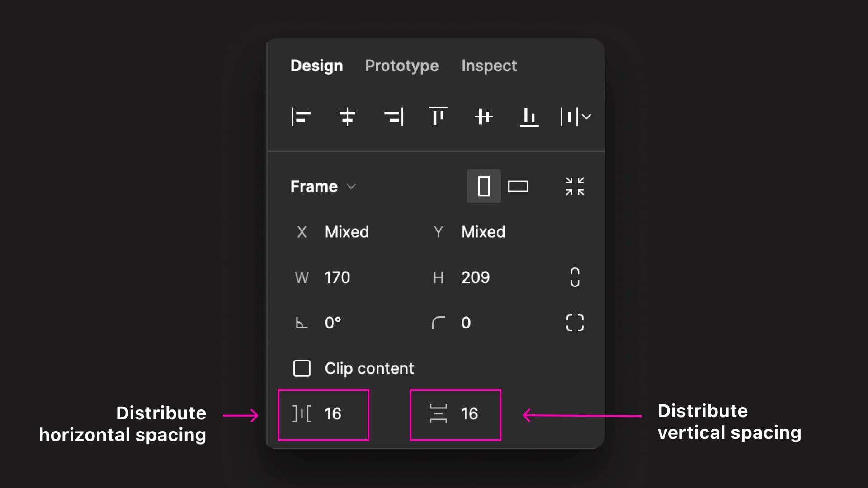This screenshot has width=868, height=488.
Task: Select the Align right icon
Action: click(393, 117)
